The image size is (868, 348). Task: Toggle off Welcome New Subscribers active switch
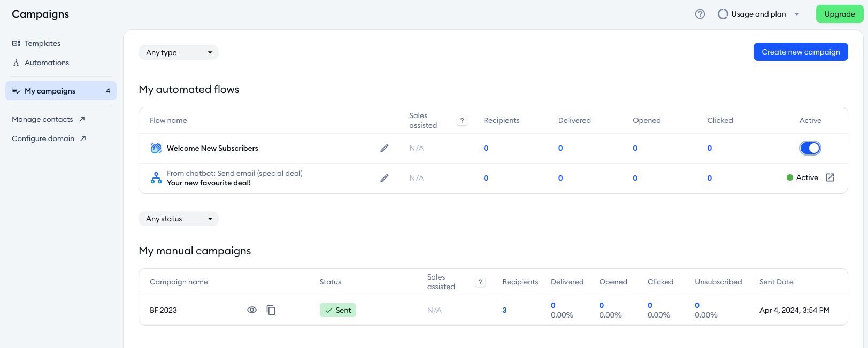coord(810,148)
